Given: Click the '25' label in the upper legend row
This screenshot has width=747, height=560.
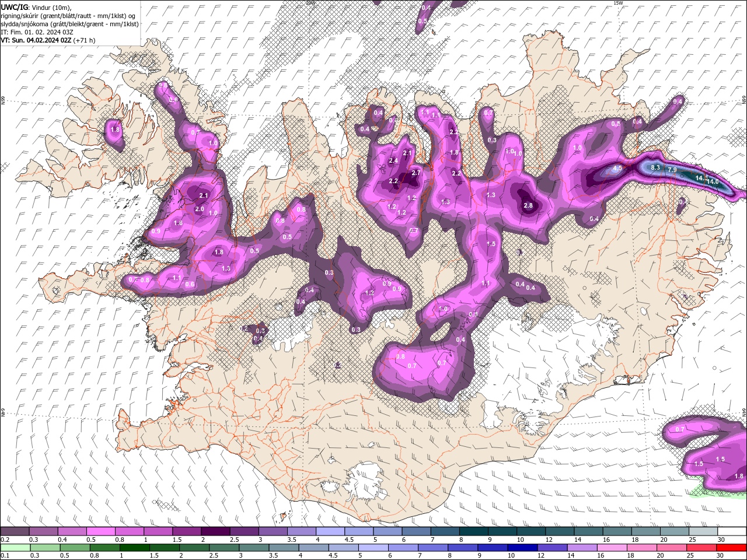Looking at the screenshot, I should tap(693, 540).
